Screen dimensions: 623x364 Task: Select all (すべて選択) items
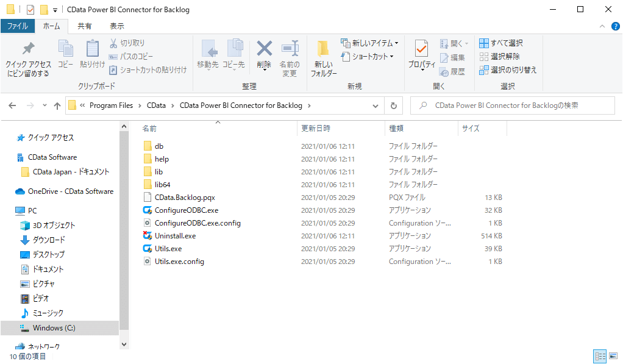click(501, 43)
